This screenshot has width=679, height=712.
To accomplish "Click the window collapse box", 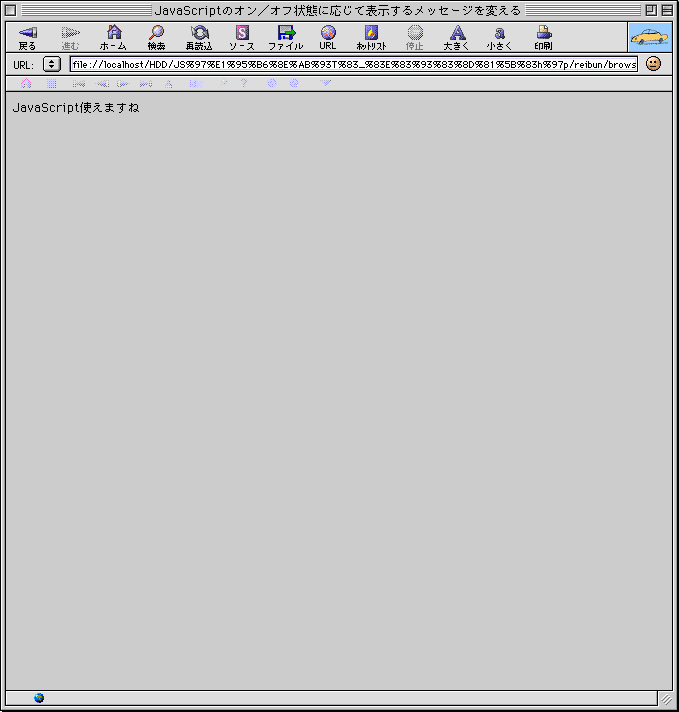I will click(x=667, y=10).
